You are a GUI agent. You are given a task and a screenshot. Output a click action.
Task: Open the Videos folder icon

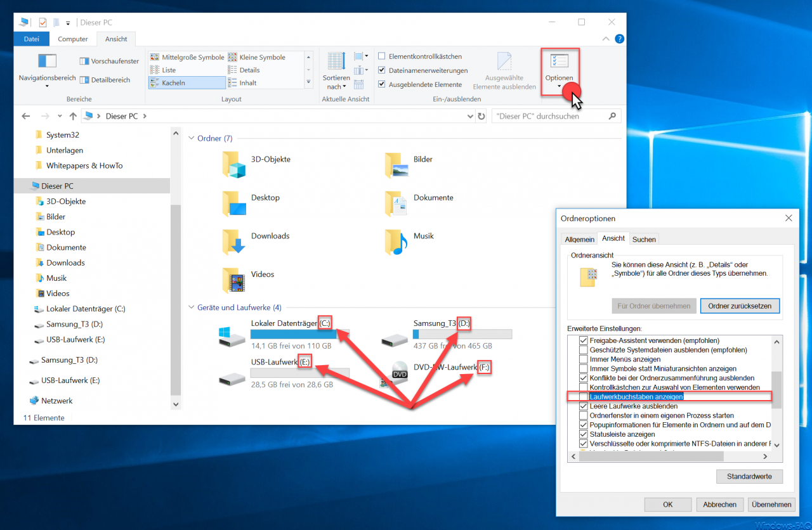[x=233, y=280]
